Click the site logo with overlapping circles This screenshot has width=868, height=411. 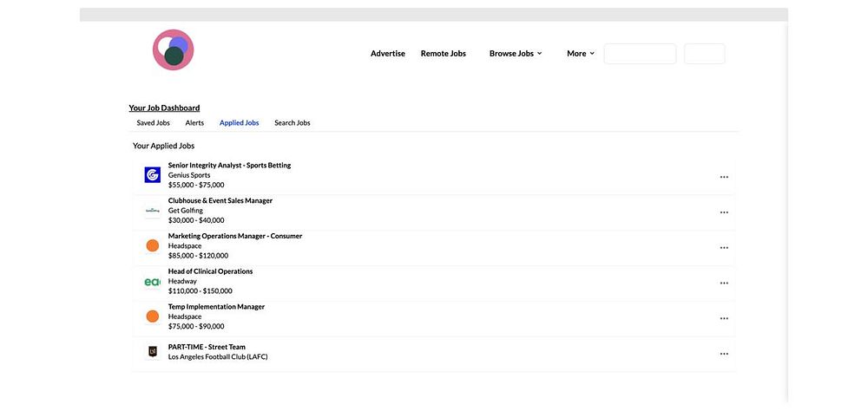(x=174, y=49)
